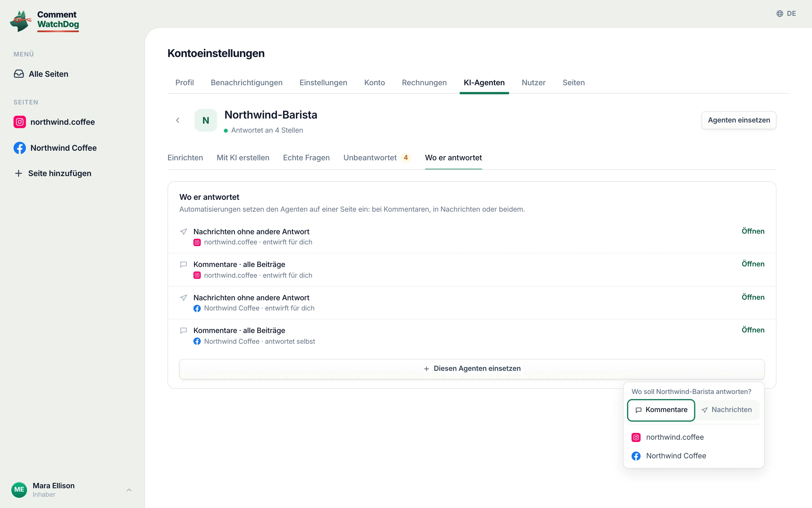The width and height of the screenshot is (812, 508).
Task: Choose northwind.coffee in the popup
Action: point(693,437)
